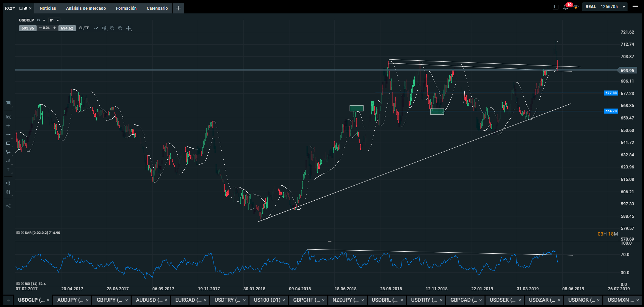Open the Noticias tab
The width and height of the screenshot is (644, 307).
(x=48, y=8)
